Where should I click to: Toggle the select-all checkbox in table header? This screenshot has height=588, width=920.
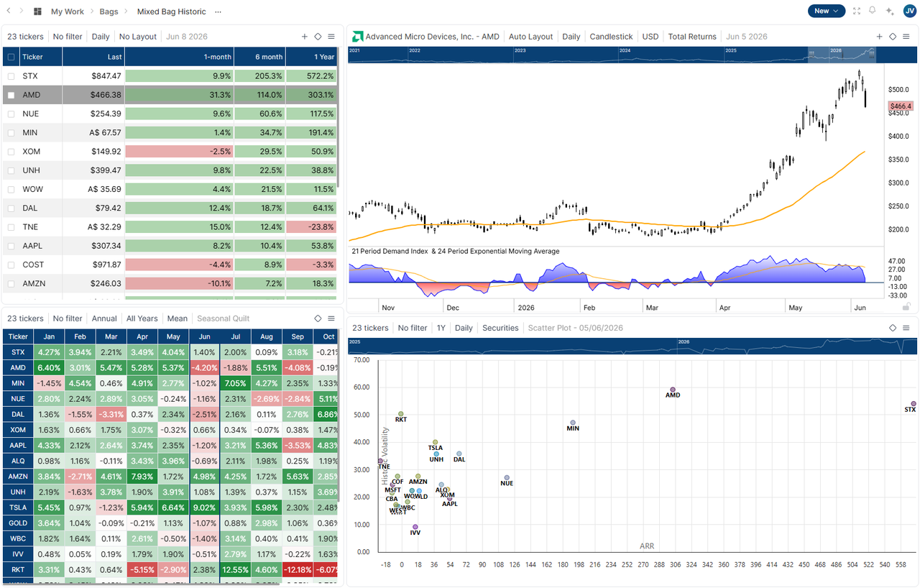click(11, 57)
